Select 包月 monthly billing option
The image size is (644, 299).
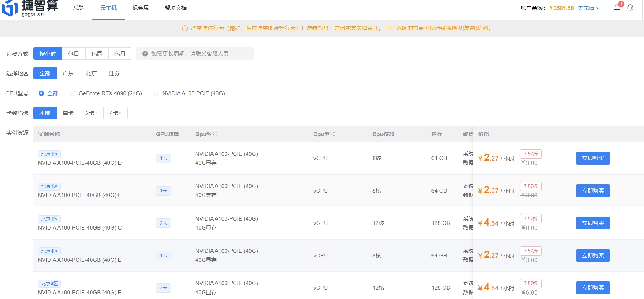coord(120,54)
